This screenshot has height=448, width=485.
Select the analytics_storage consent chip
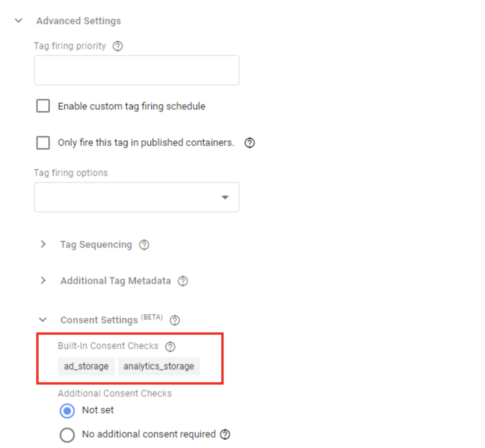(x=159, y=366)
